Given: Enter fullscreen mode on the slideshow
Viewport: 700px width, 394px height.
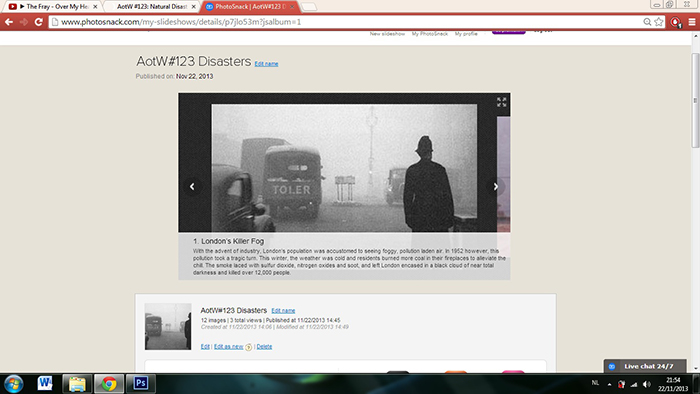Looking at the screenshot, I should 501,102.
